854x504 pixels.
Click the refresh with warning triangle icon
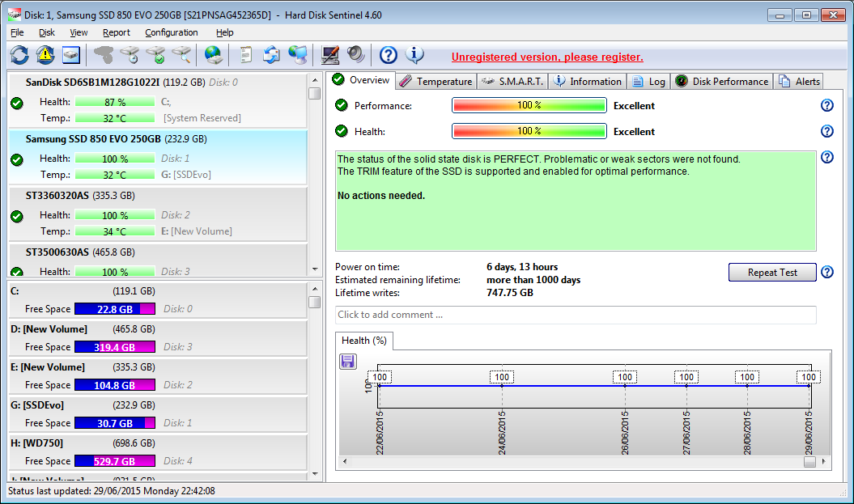pyautogui.click(x=45, y=55)
